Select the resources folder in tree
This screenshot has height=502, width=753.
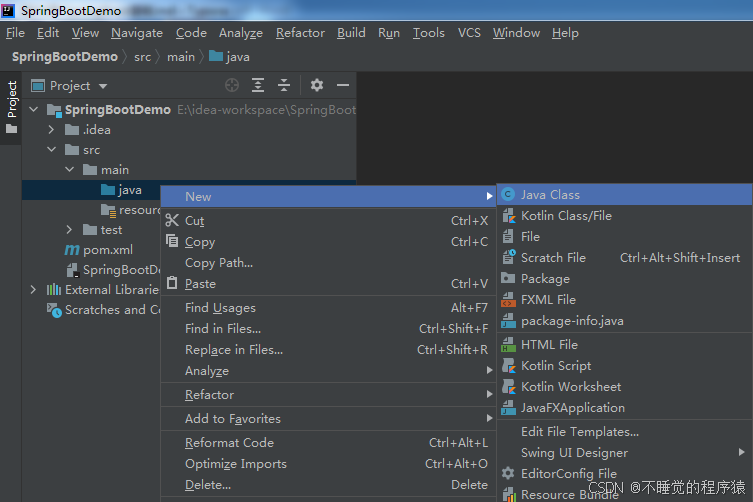tap(130, 210)
